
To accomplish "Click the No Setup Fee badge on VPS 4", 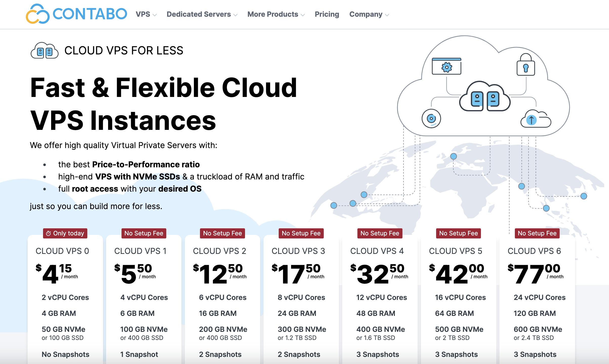I will [x=380, y=233].
